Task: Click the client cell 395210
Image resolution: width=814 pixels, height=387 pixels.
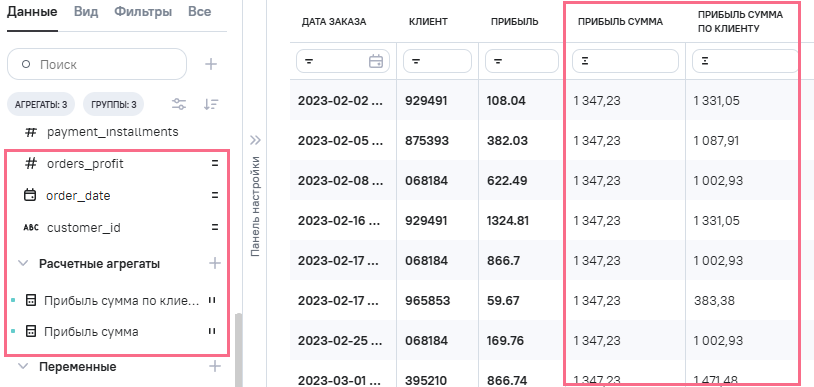Action: 427,380
